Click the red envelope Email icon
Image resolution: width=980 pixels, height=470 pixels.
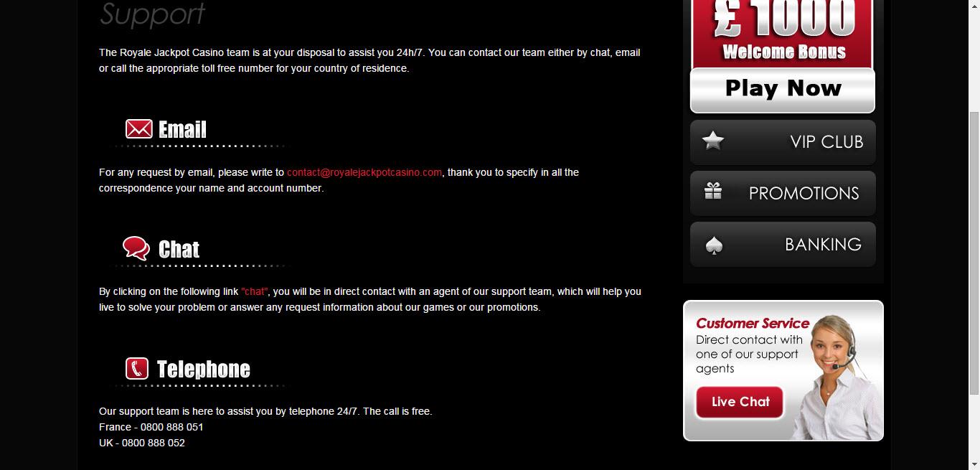(x=138, y=129)
